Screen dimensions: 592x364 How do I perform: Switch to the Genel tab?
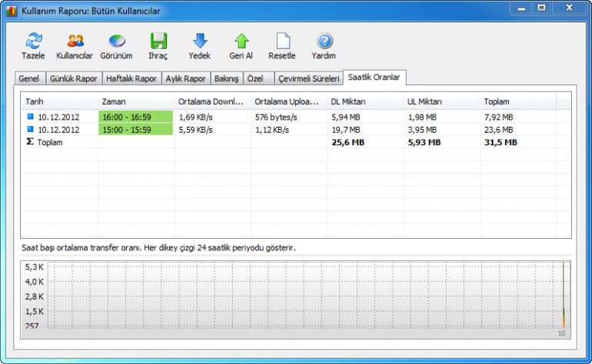(29, 78)
